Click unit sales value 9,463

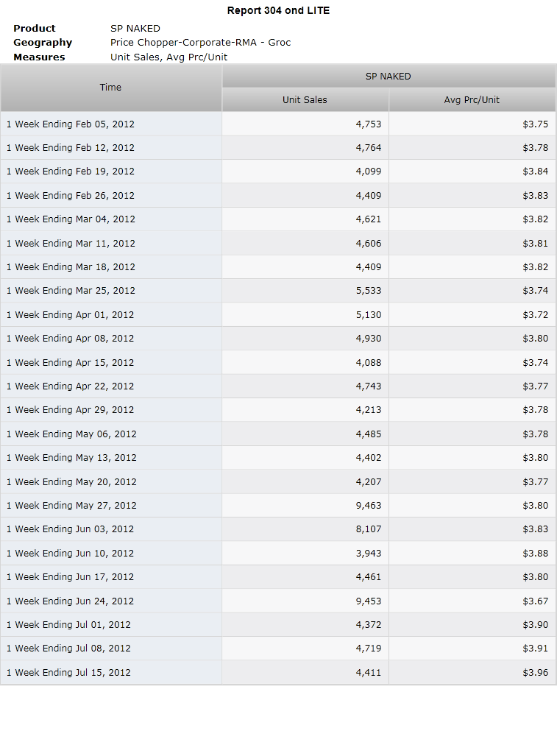pos(369,505)
